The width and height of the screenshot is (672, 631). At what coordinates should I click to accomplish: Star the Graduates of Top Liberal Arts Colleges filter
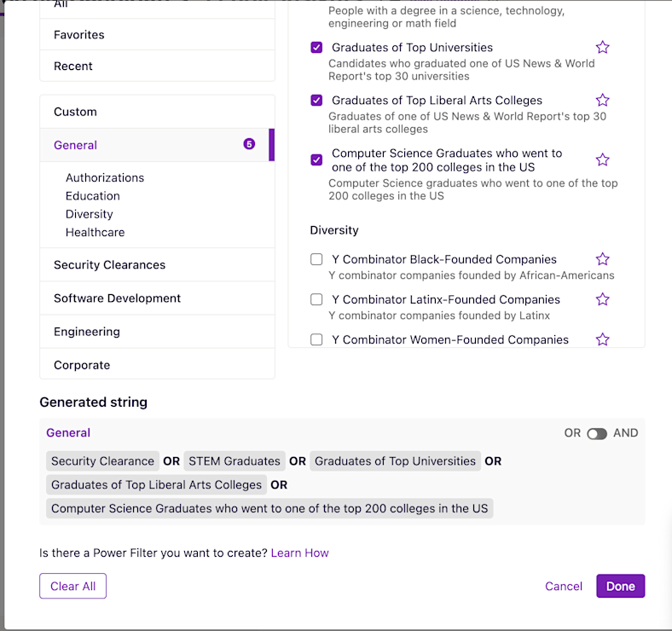click(602, 101)
